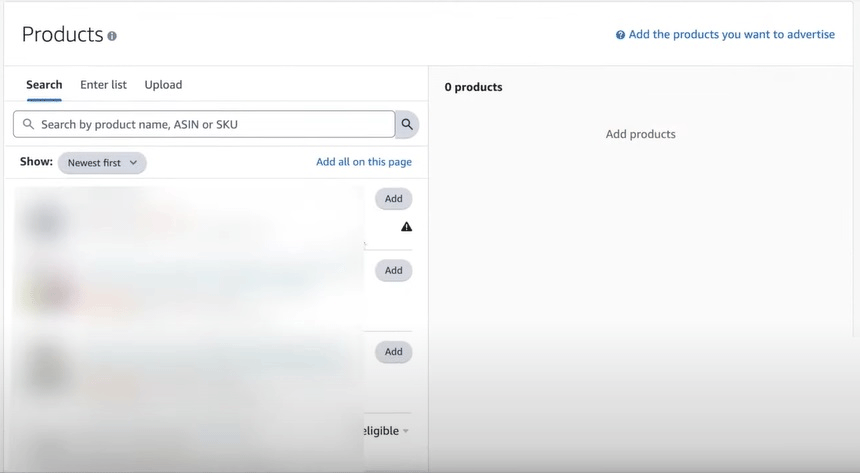Add the first product in the list
Screen dimensions: 860x473
coord(393,199)
